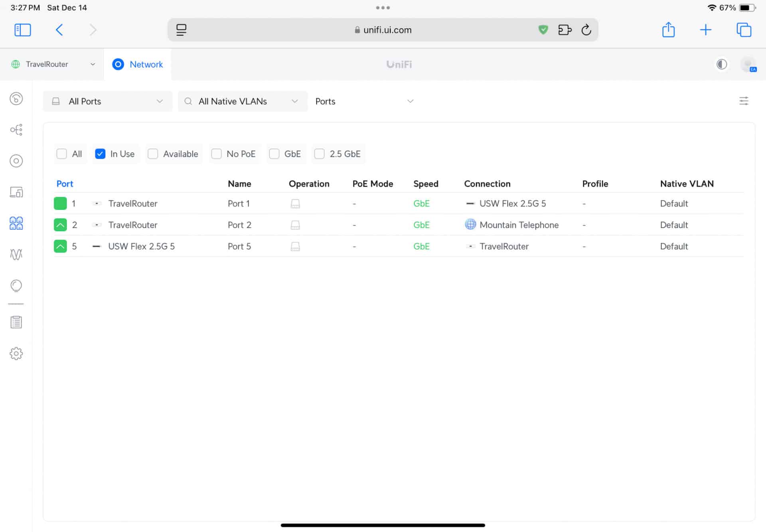766x532 pixels.
Task: Open TravelRouter device on port 2 row
Action: (132, 225)
